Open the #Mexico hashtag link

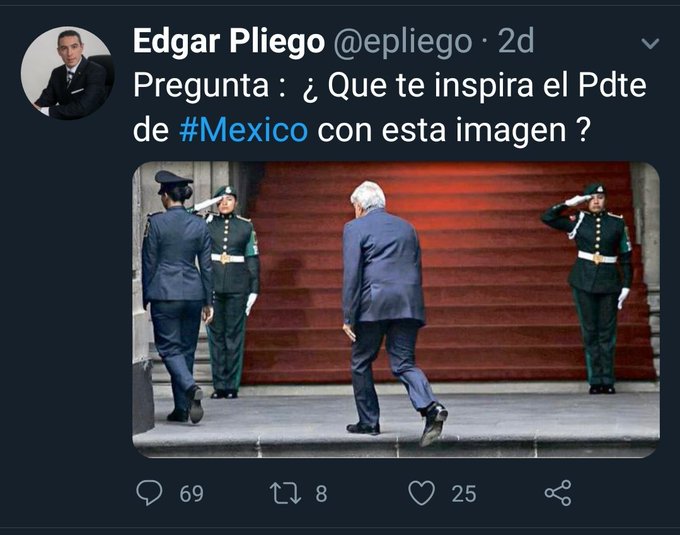(x=244, y=130)
